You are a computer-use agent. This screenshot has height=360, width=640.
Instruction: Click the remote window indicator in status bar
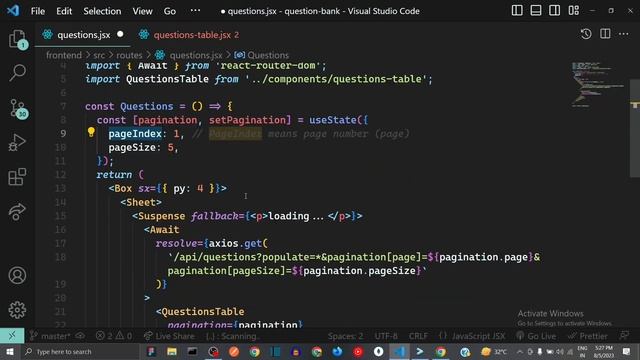coord(12,336)
